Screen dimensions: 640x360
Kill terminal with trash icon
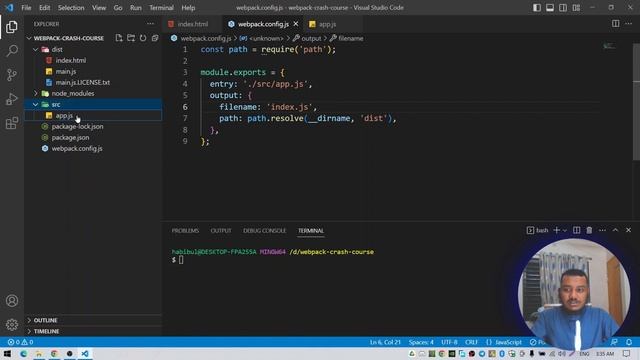(589, 230)
